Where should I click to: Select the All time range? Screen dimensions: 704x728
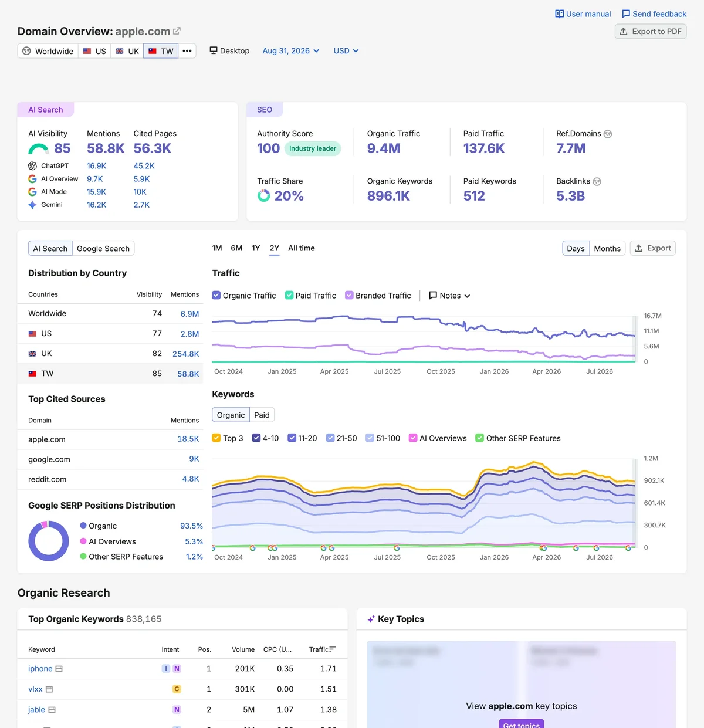tap(302, 248)
